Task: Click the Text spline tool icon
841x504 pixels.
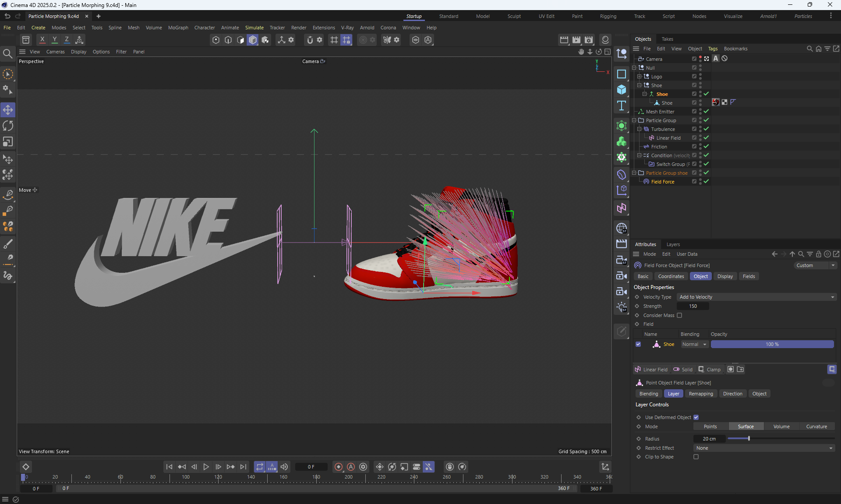Action: point(621,106)
